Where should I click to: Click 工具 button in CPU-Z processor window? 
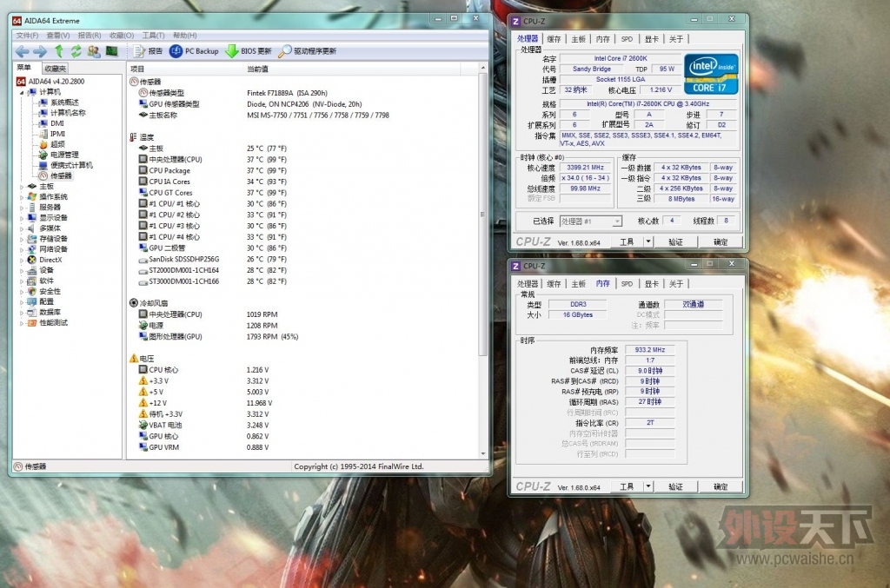click(627, 241)
